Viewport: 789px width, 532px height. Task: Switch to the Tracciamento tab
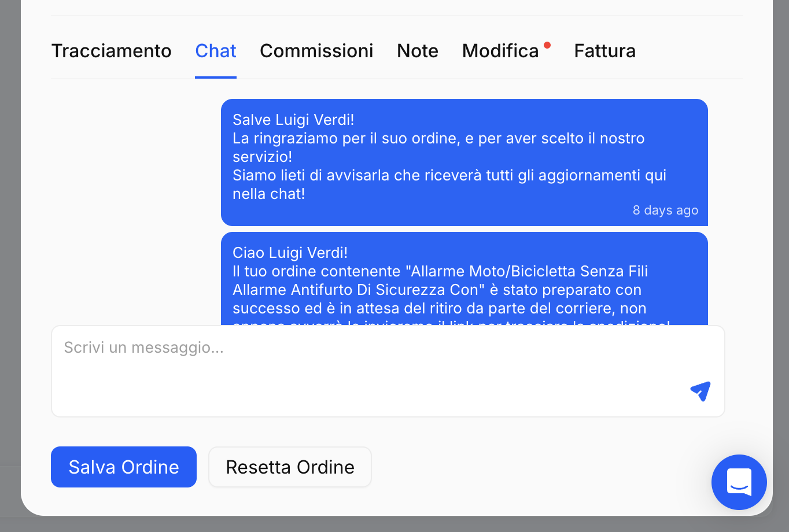coord(112,51)
